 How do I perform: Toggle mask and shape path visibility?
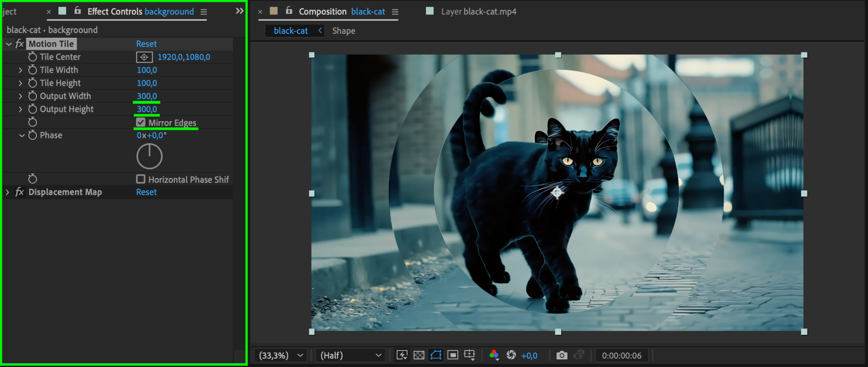click(436, 355)
